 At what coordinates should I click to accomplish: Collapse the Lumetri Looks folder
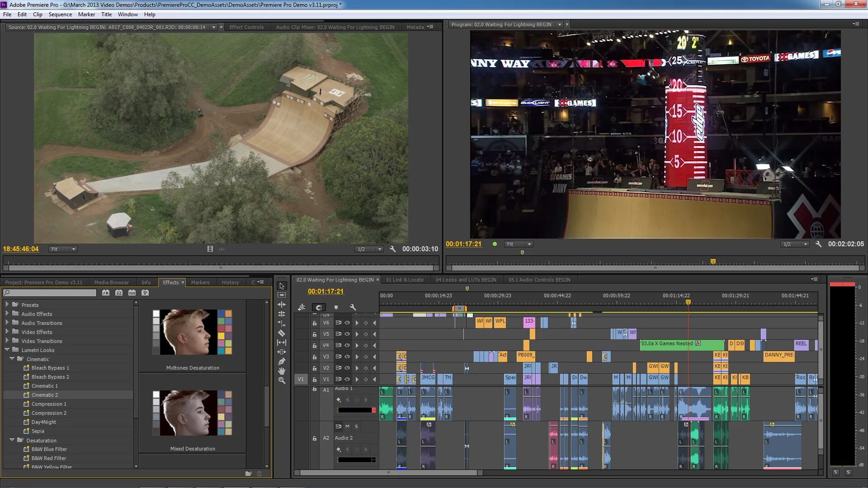click(7, 350)
